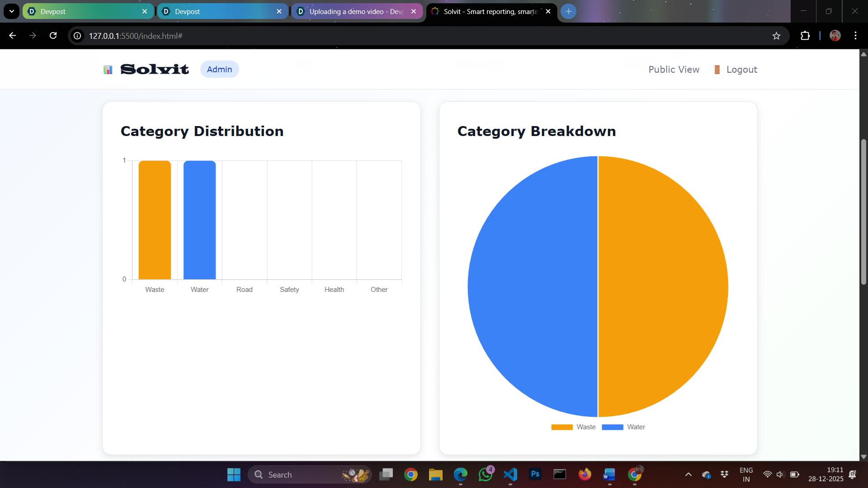Click the blue Water bar
Screen dimensions: 868x488
[199, 220]
